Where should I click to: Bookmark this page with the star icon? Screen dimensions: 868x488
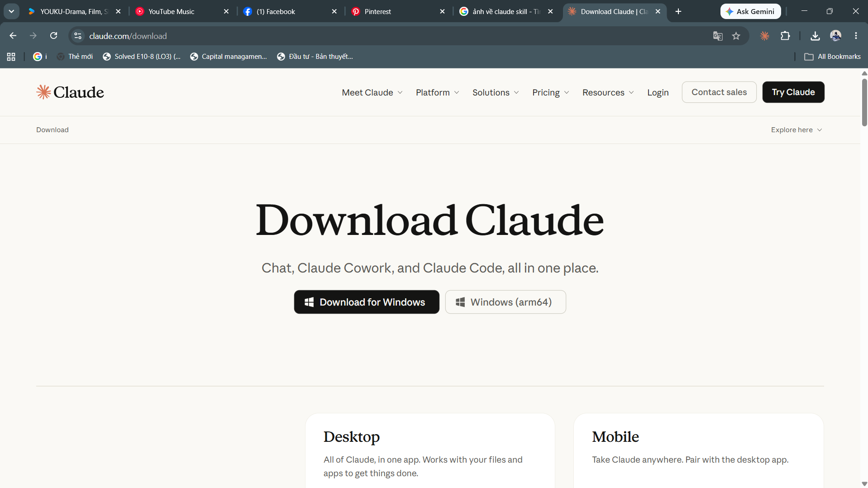[736, 36]
